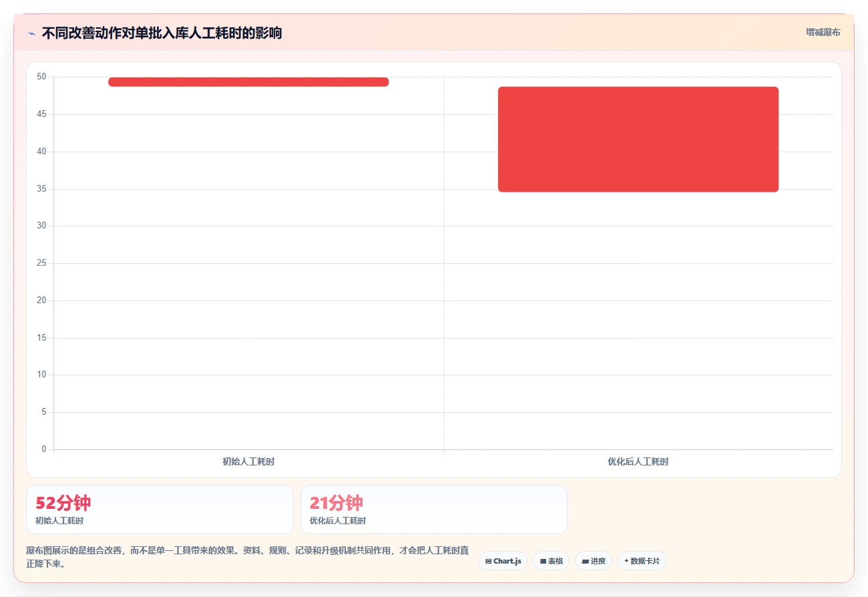Click the lightning icon beside the chart title
Image resolution: width=868 pixels, height=597 pixels.
pos(31,33)
